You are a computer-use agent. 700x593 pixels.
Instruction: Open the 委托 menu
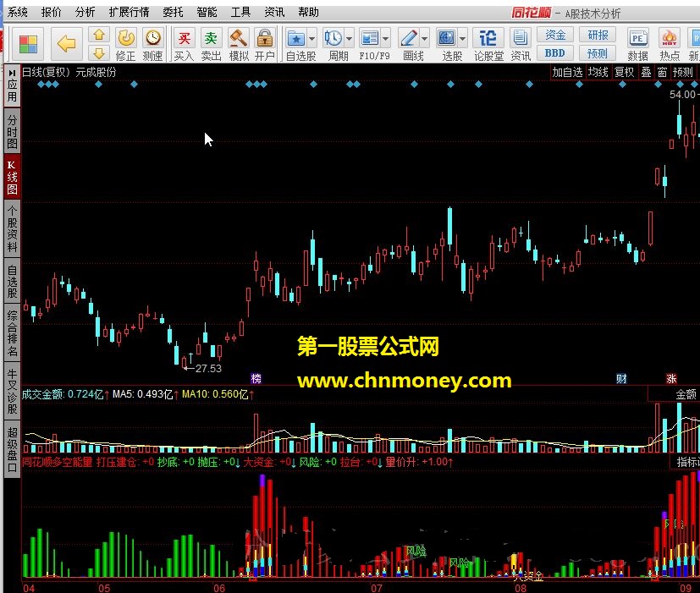coord(174,12)
